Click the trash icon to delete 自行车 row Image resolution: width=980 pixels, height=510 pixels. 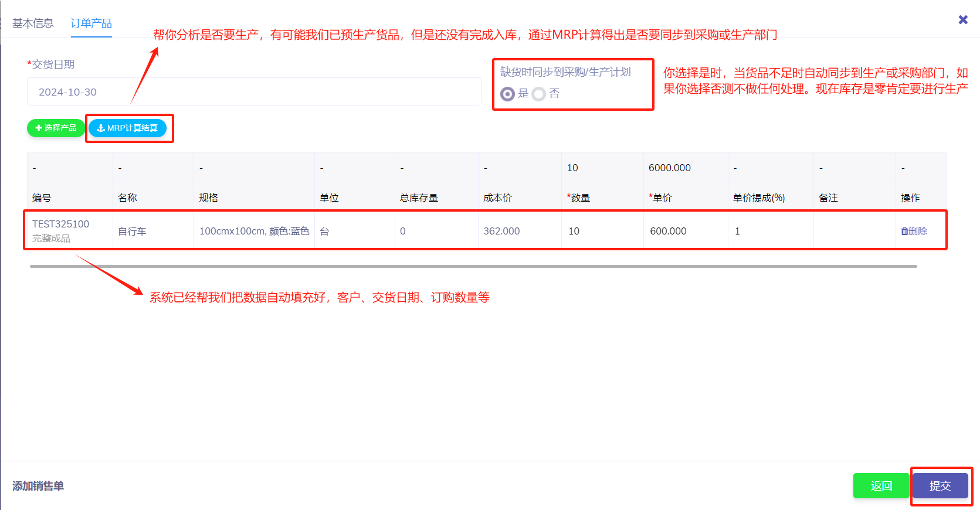point(904,232)
